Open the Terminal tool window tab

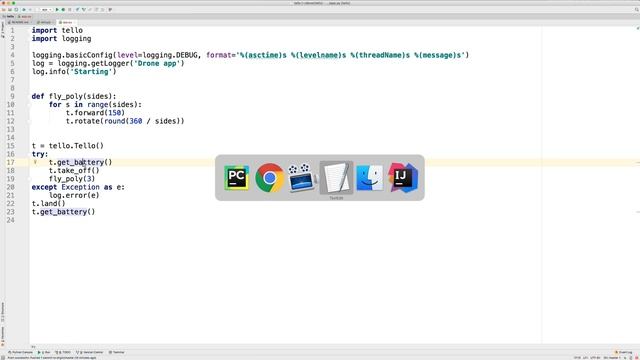click(x=117, y=352)
